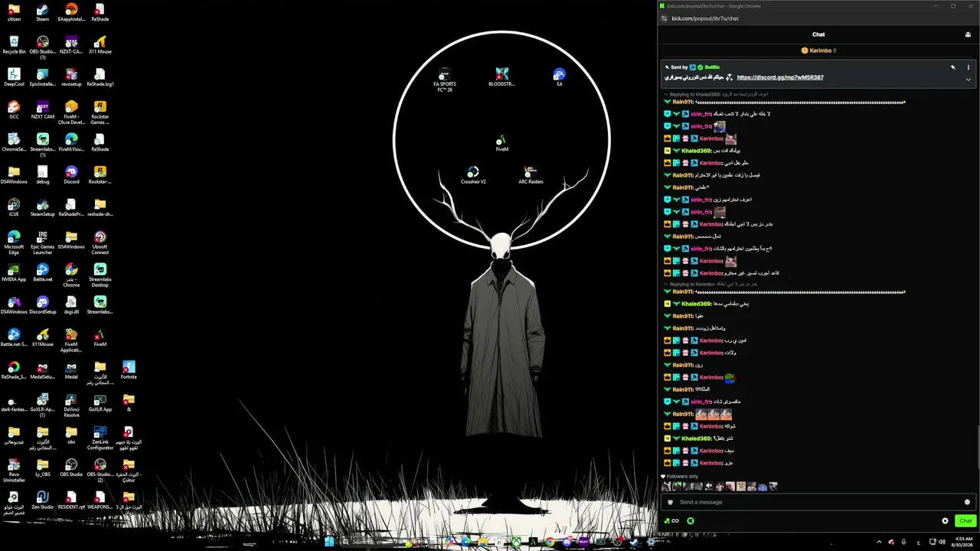Open the iCUE desktop shortcut

point(14,207)
